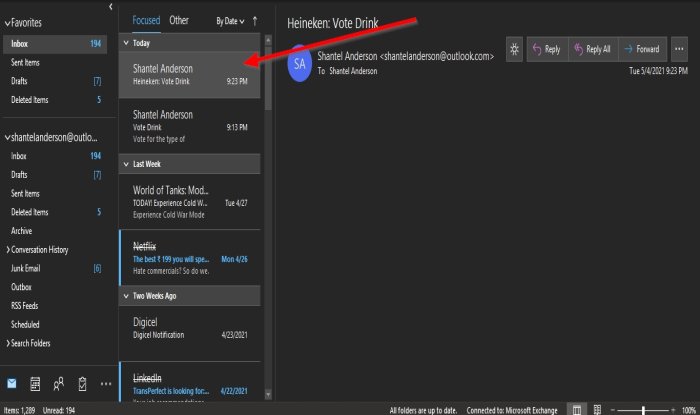
Task: Switch to Normal view in status bar
Action: (x=577, y=410)
